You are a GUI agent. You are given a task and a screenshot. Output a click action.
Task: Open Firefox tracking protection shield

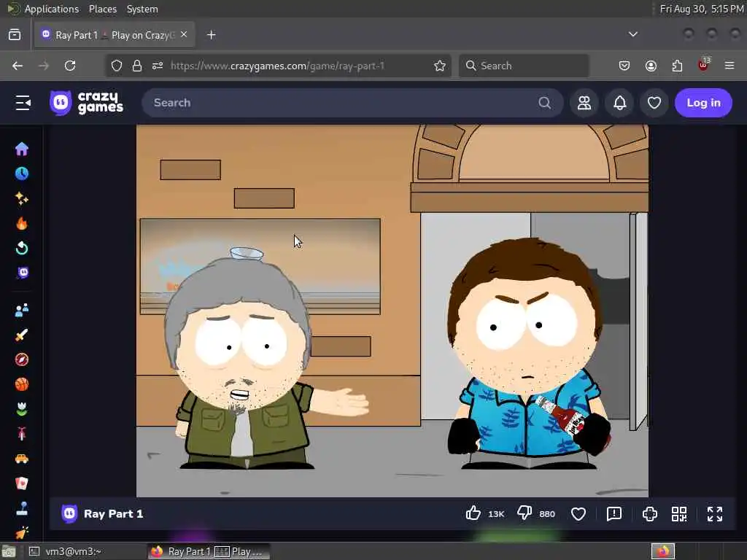(117, 66)
